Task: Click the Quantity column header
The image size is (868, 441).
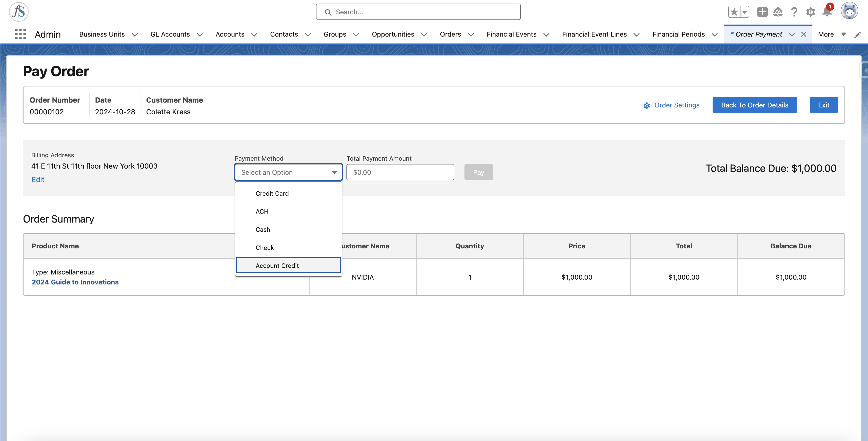Action: 470,246
